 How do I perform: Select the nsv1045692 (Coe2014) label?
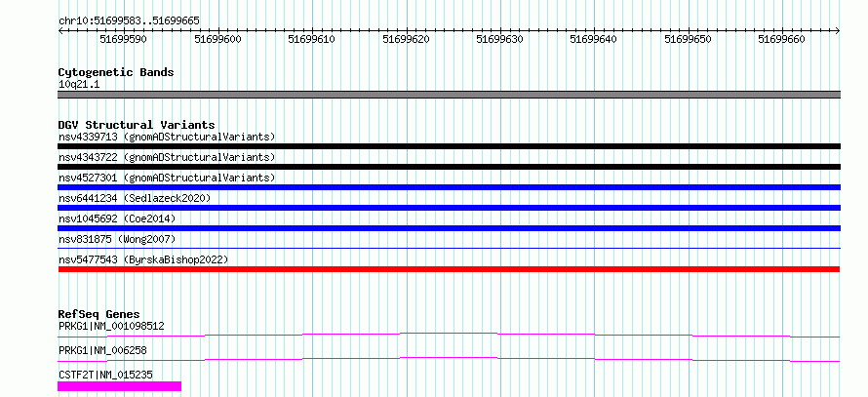[x=117, y=218]
